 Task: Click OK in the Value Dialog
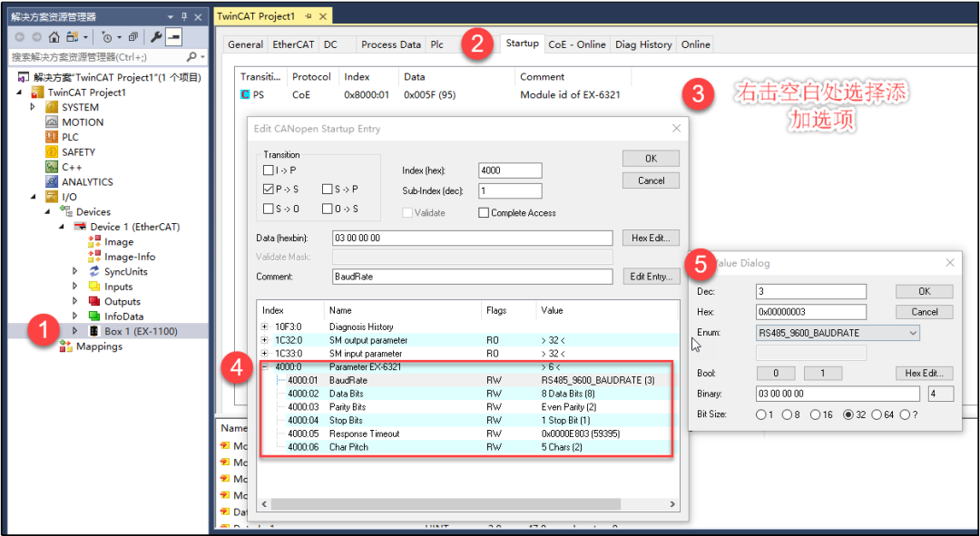pos(925,292)
